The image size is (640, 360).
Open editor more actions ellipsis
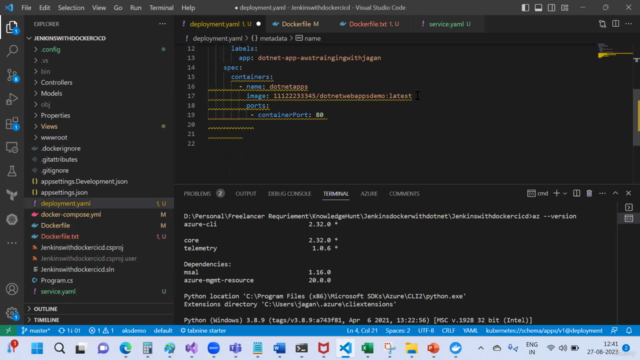[629, 24]
